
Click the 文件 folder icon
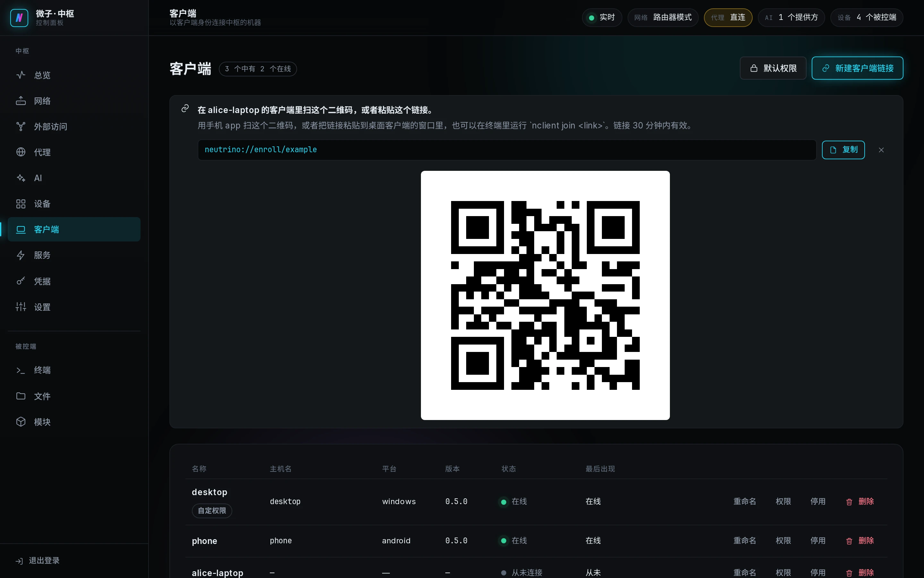pyautogui.click(x=21, y=396)
